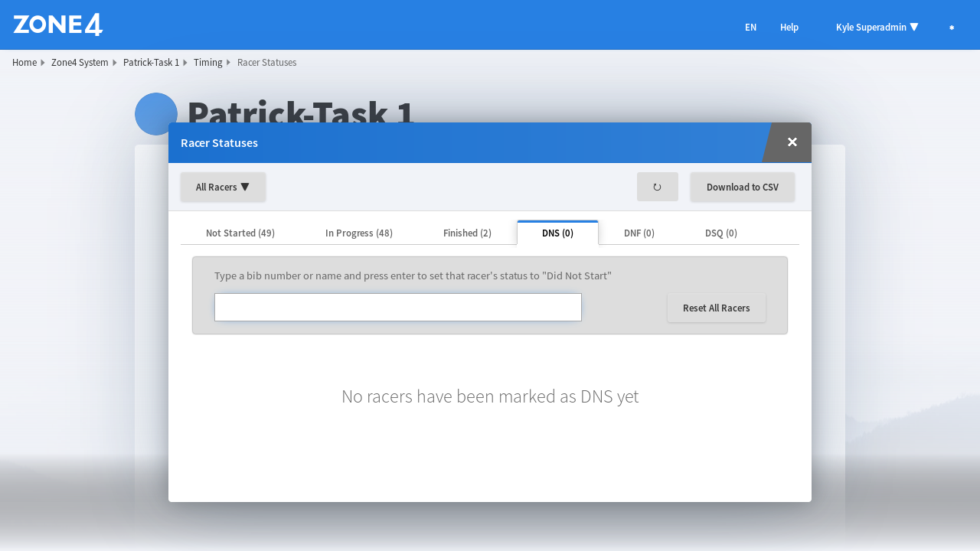Click the refresh icon button

pos(657,187)
